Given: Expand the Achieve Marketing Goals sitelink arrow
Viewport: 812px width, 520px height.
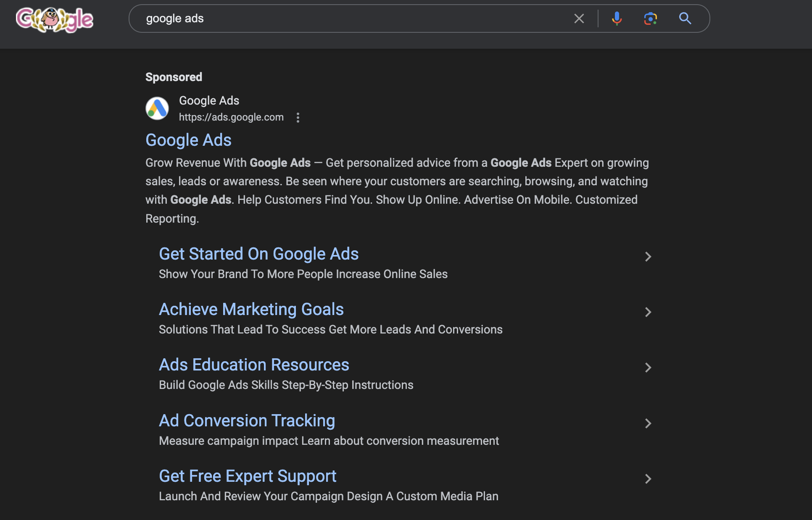Looking at the screenshot, I should pos(648,312).
